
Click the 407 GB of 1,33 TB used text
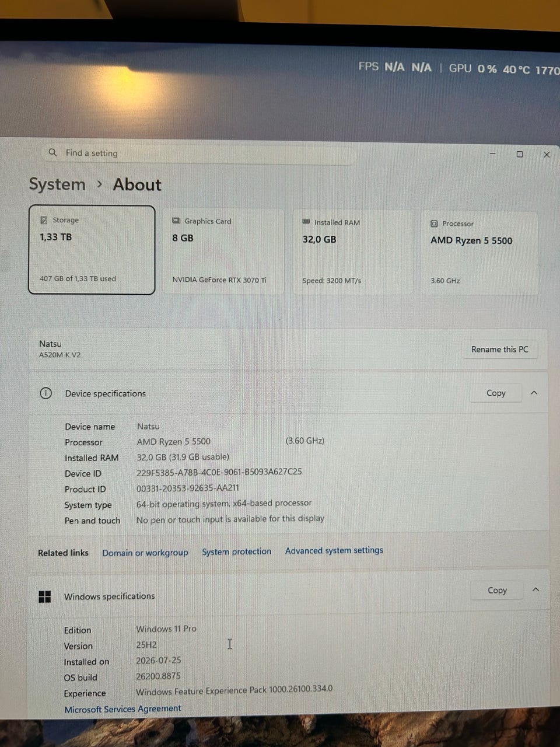78,278
